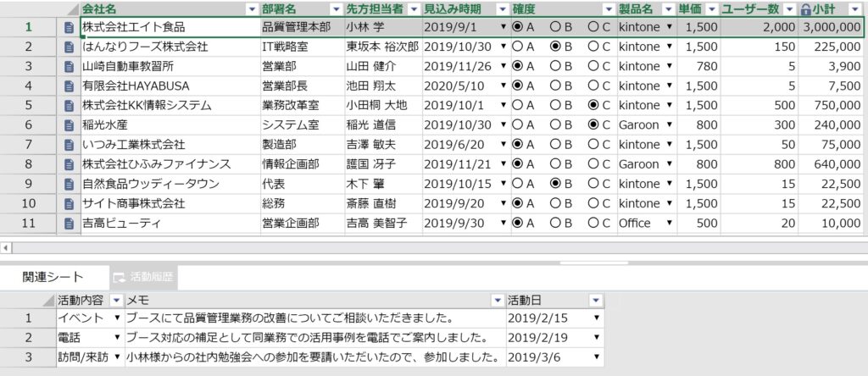868x376 pixels.
Task: Click the ユーザー数 column header
Action: click(x=750, y=9)
